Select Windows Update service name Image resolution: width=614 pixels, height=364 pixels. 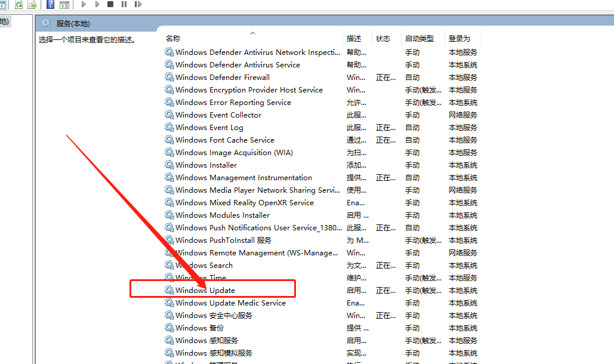(x=205, y=291)
